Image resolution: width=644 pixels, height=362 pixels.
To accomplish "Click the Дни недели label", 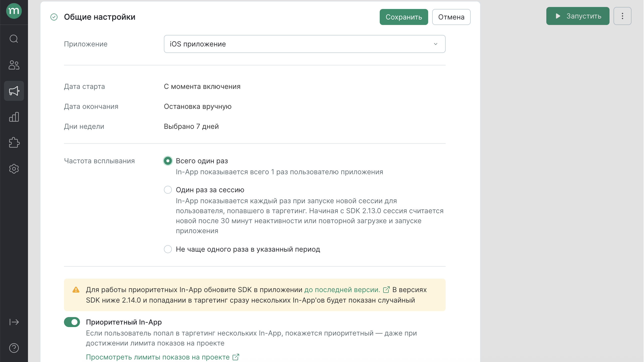I will [84, 126].
